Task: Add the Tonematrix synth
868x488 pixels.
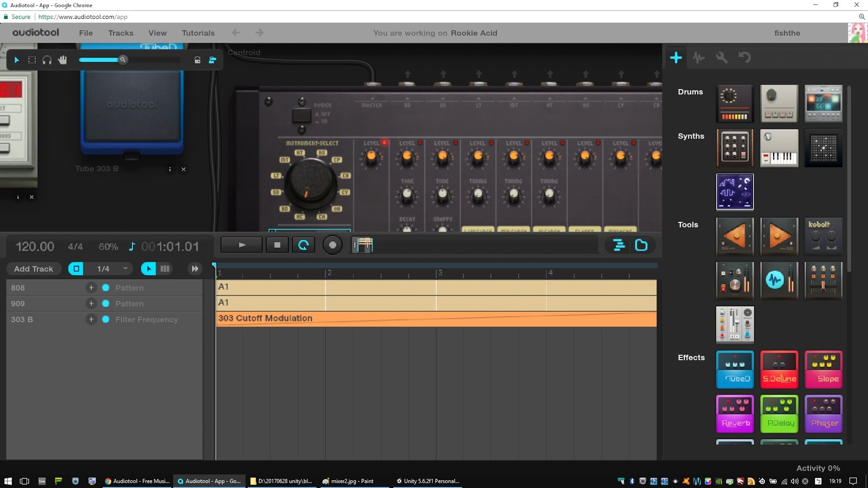Action: pos(824,147)
